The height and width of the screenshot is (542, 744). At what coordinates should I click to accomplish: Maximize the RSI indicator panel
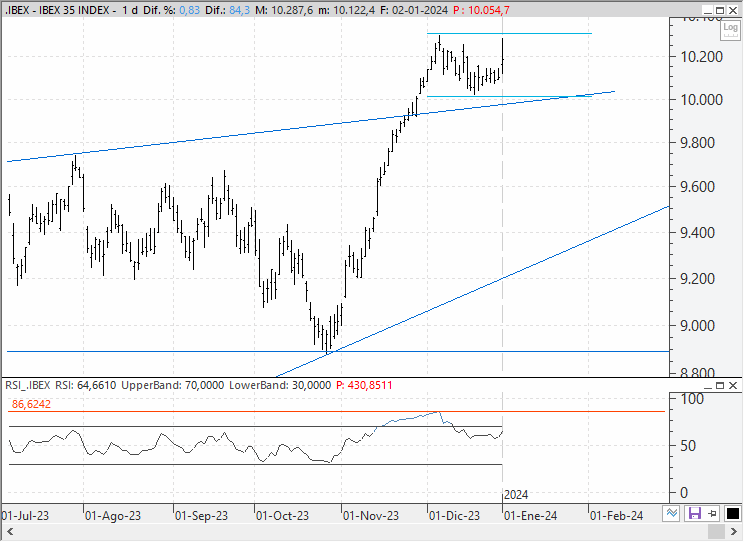tap(720, 386)
